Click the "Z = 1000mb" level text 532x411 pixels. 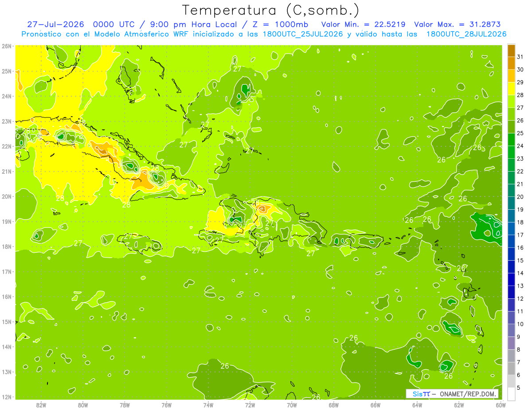click(x=282, y=24)
